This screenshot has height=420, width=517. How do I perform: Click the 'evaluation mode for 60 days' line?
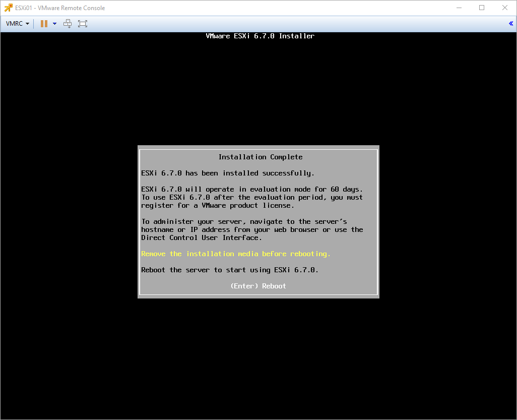pos(252,190)
